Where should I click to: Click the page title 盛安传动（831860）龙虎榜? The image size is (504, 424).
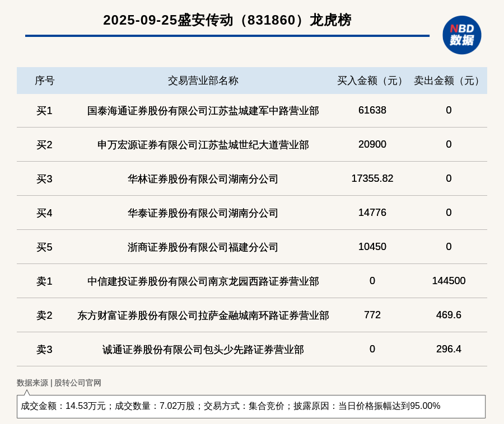pyautogui.click(x=227, y=20)
